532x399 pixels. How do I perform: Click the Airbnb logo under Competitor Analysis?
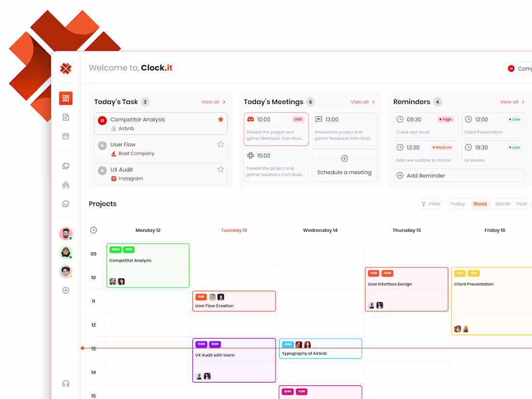(x=114, y=129)
